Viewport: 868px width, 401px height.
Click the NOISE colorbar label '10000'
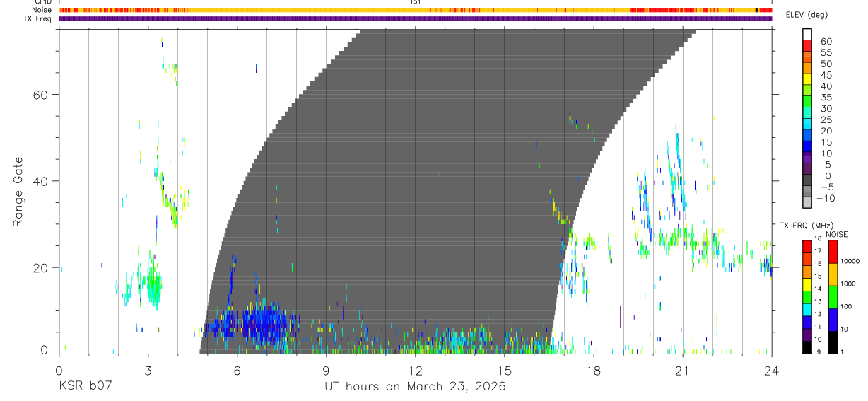(850, 261)
